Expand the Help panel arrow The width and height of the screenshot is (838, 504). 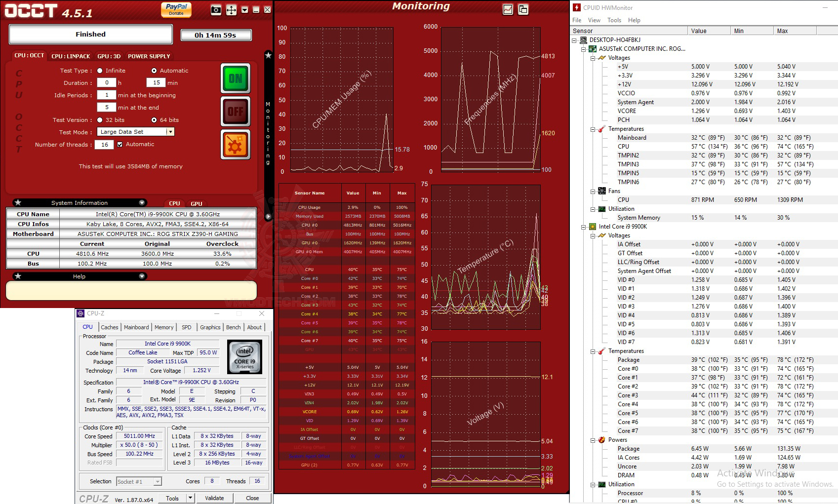(x=142, y=276)
